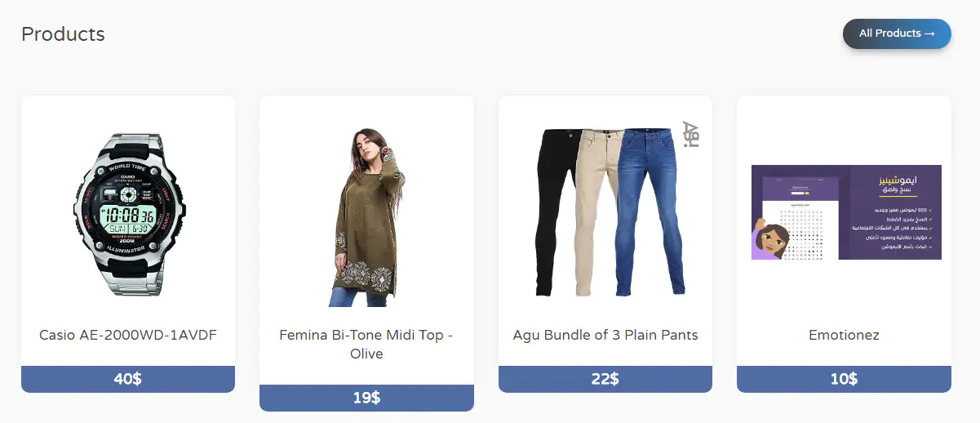Click the Products section heading
The height and width of the screenshot is (423, 980).
63,34
